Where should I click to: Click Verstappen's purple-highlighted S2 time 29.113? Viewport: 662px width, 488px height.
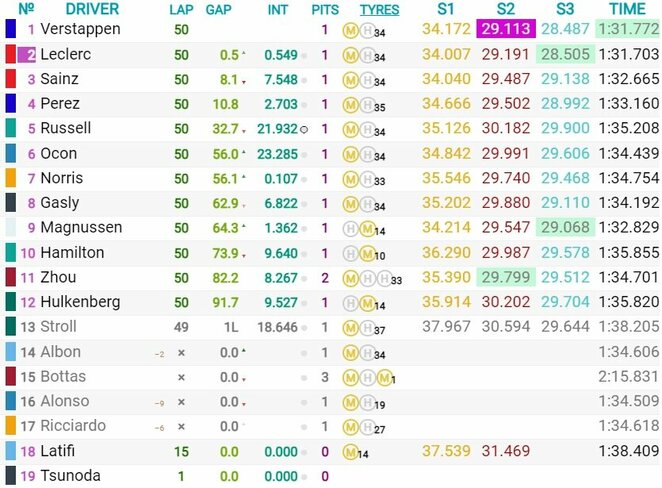click(x=506, y=29)
